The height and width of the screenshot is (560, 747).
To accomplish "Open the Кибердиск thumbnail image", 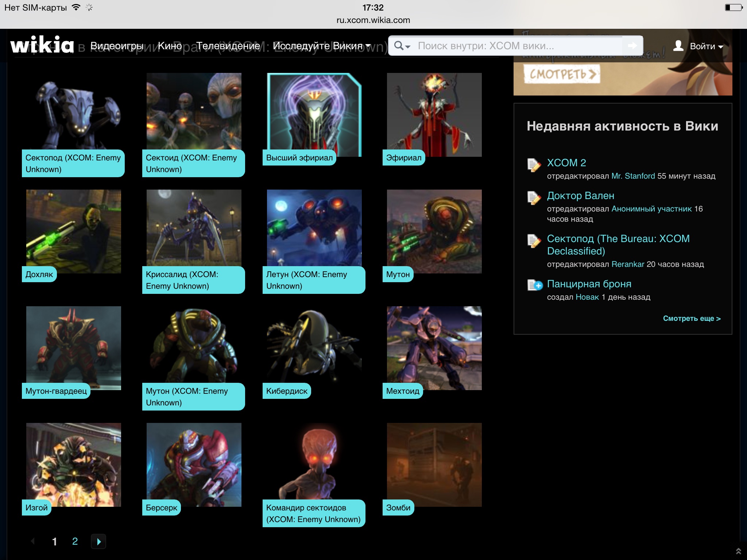I will pyautogui.click(x=314, y=345).
